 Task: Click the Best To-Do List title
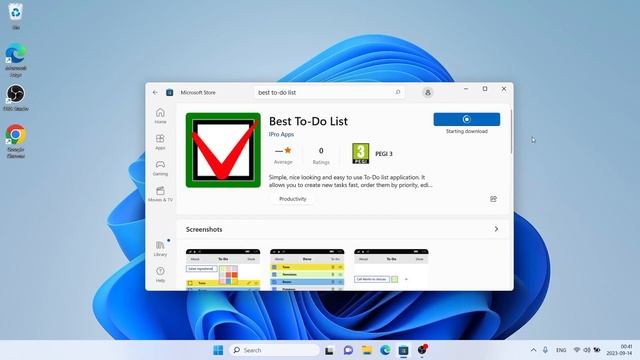(308, 121)
